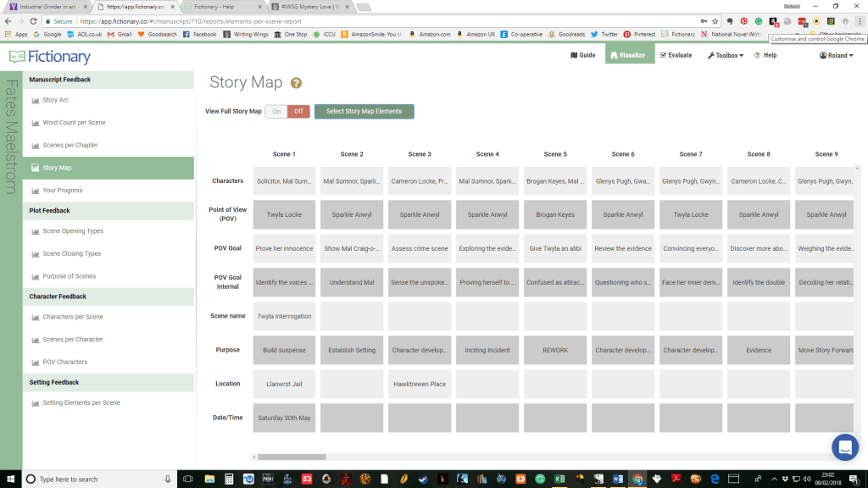Go to the Evaluate tab

pyautogui.click(x=675, y=55)
